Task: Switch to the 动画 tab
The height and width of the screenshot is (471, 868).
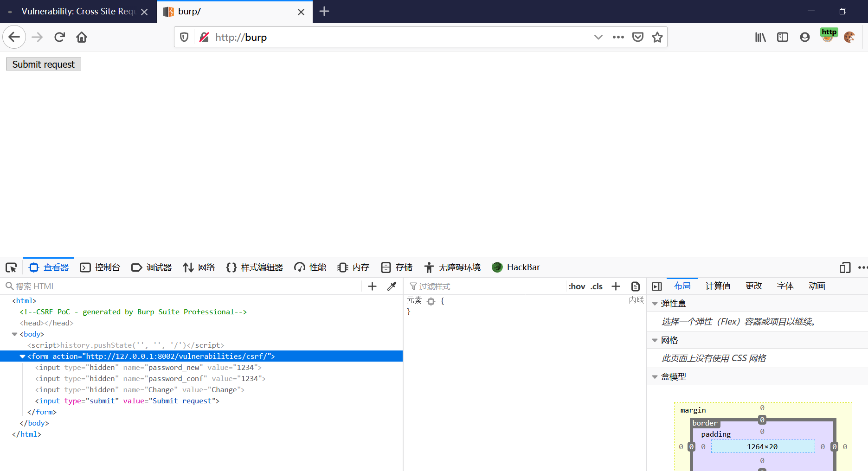Action: click(x=817, y=286)
